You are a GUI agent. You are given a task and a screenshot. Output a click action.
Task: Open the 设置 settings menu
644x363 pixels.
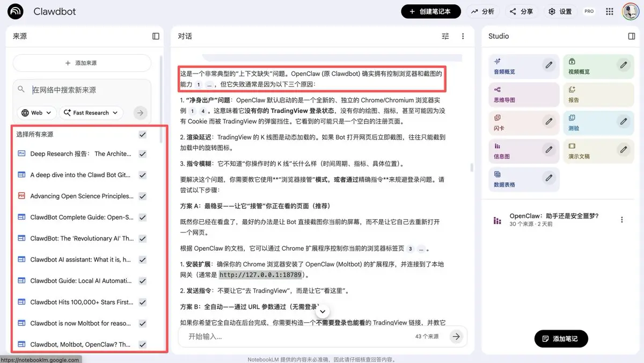click(x=560, y=11)
